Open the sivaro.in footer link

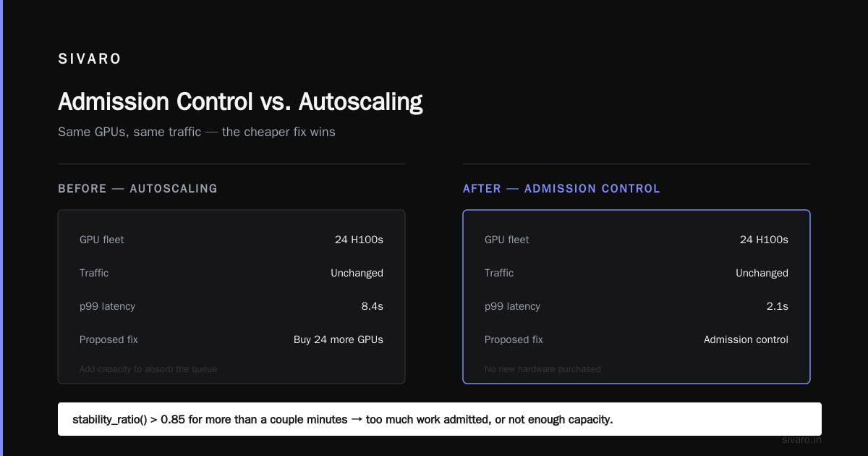coord(801,440)
